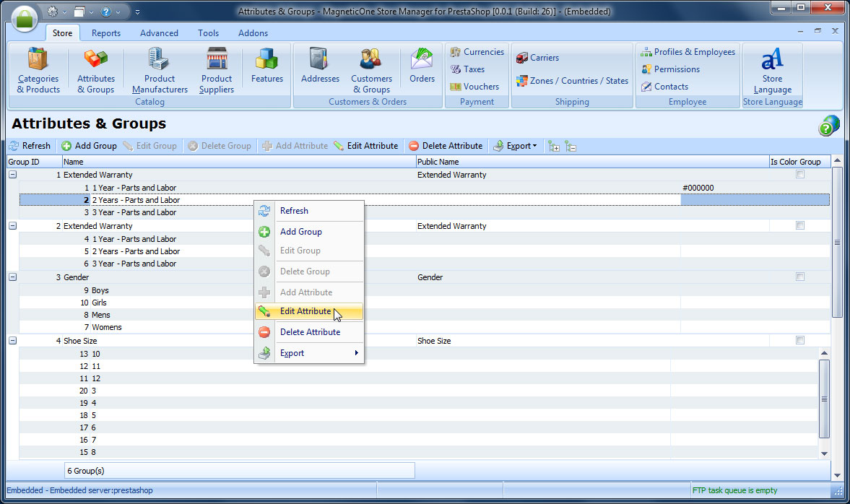Open the globe help icon beside the page title
Image resolution: width=850 pixels, height=504 pixels.
pos(828,126)
